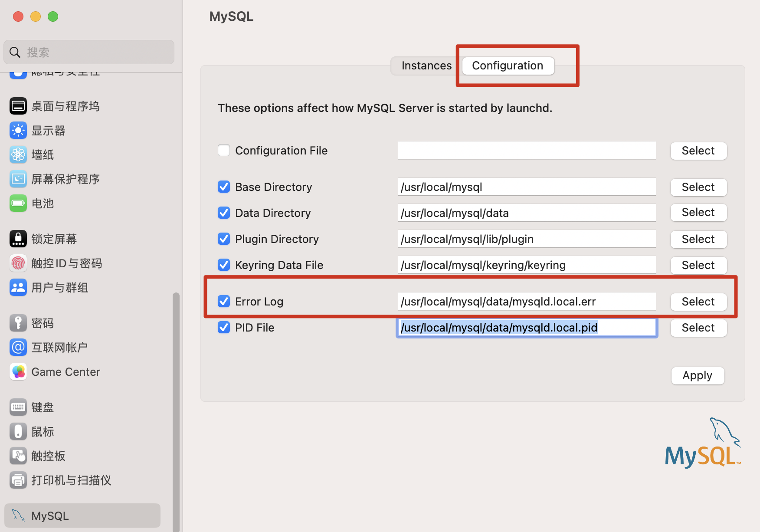The height and width of the screenshot is (532, 760).
Task: Uncheck the Data Directory checkbox
Action: [224, 213]
